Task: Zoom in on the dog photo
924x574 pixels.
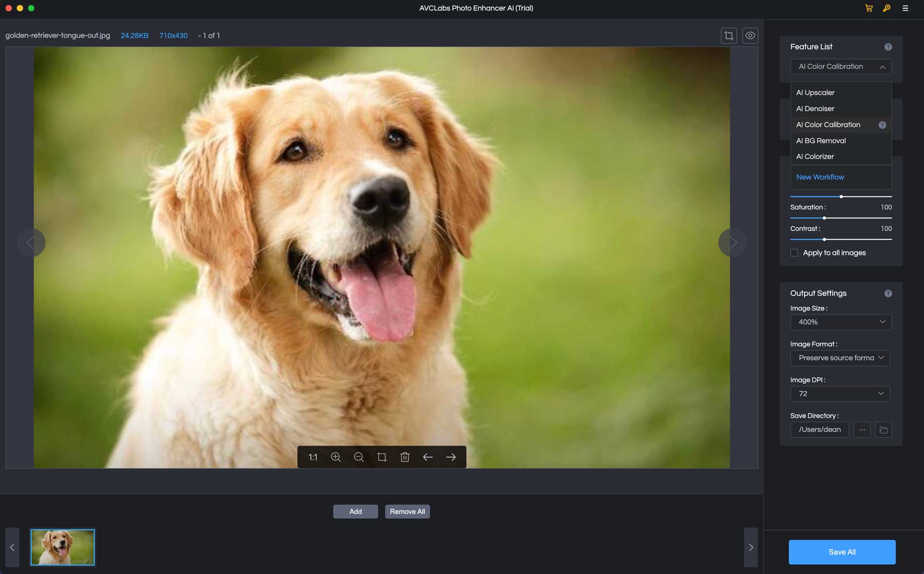Action: (336, 457)
